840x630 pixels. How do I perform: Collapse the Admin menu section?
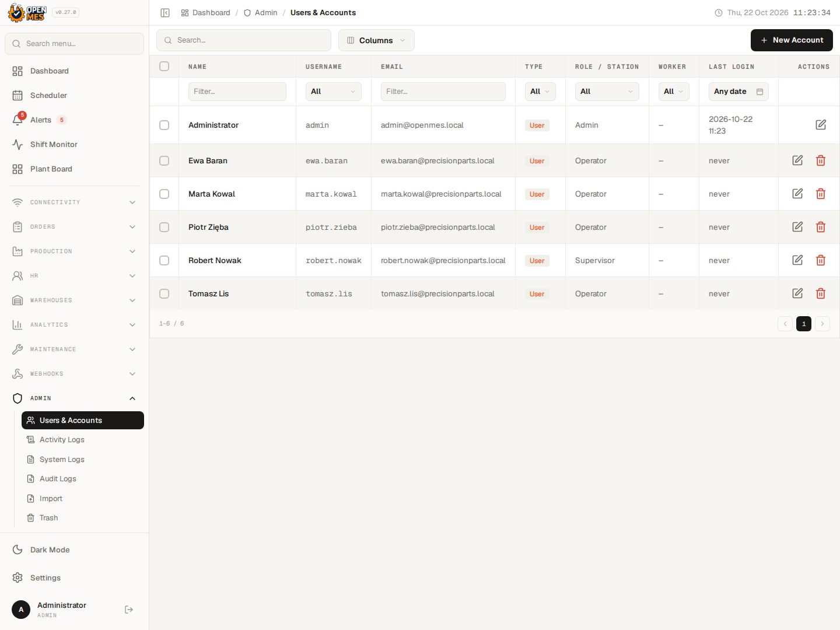pos(74,398)
